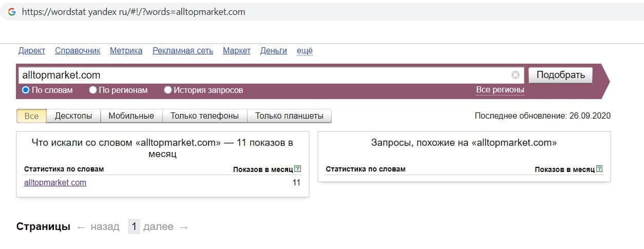The height and width of the screenshot is (249, 644).
Task: Switch to the 'Десктопы' tab
Action: pos(73,116)
